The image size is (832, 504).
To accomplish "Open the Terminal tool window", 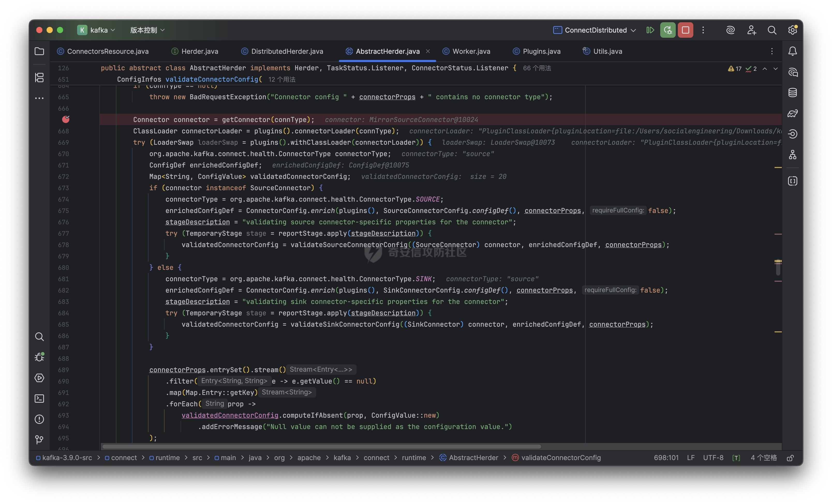I will (39, 398).
